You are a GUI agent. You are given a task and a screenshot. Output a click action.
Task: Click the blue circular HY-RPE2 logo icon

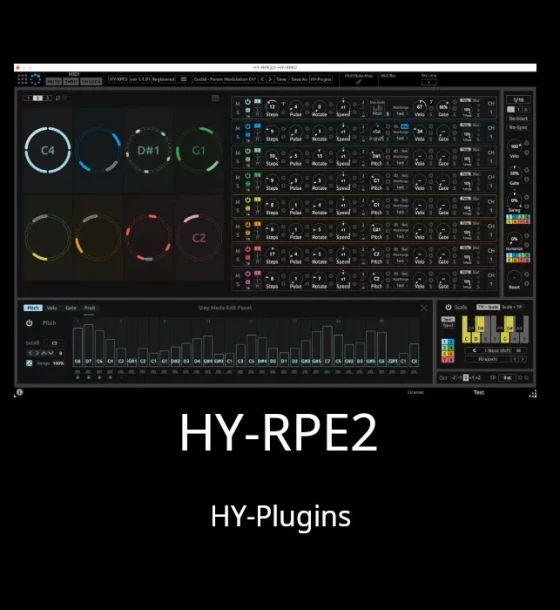[x=35, y=79]
